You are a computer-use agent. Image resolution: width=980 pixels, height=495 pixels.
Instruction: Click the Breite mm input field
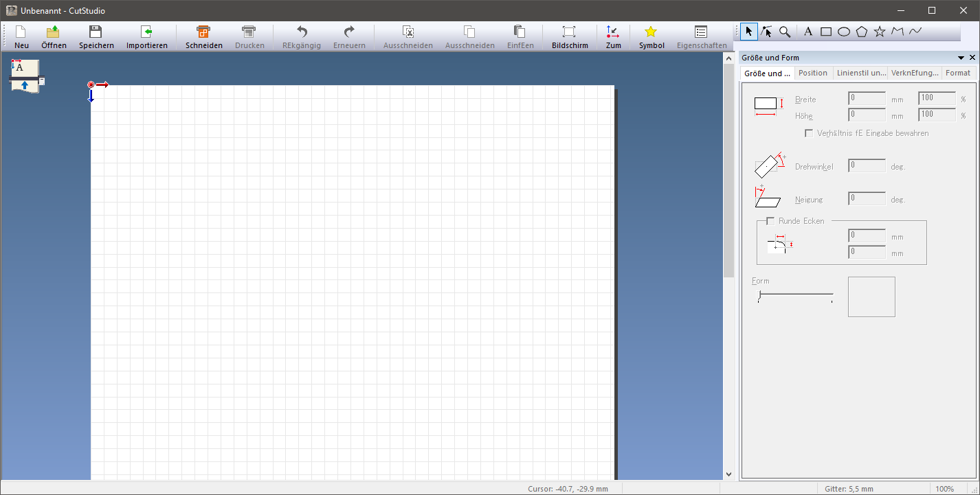click(867, 99)
